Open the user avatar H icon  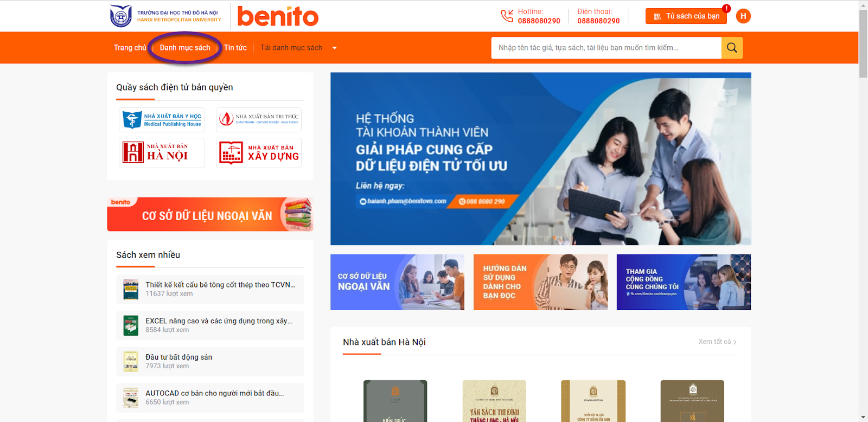[x=743, y=16]
